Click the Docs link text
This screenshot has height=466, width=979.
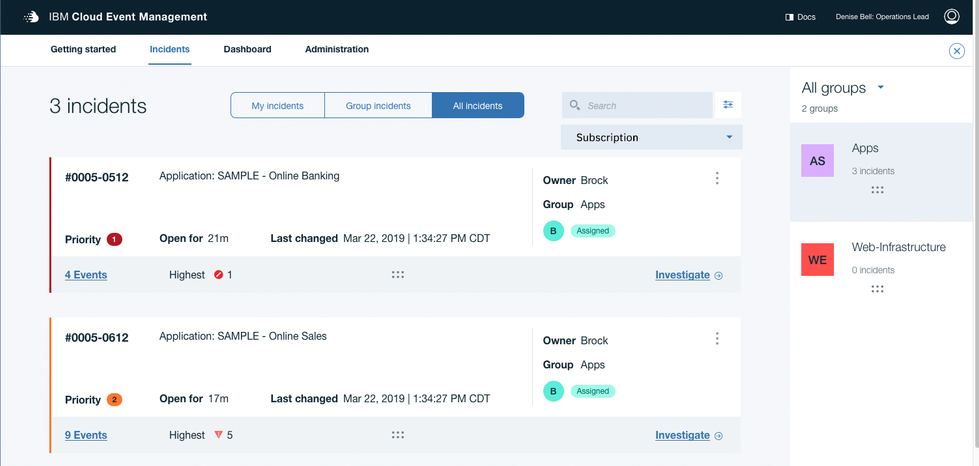coord(806,17)
